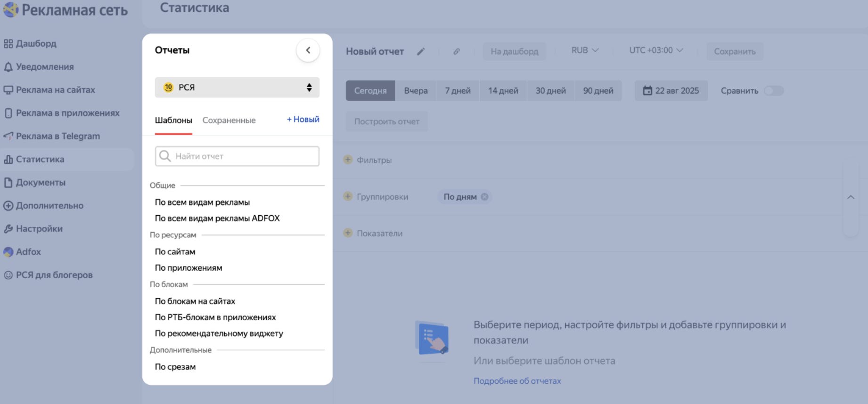Click the copy link chain icon
Image resolution: width=868 pixels, height=404 pixels.
pos(456,51)
